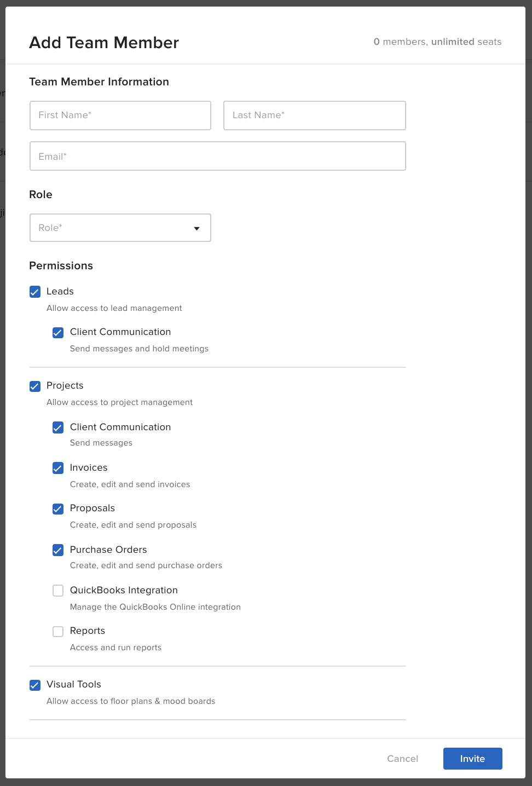Click the Visual Tools label
532x786 pixels.
pos(74,684)
